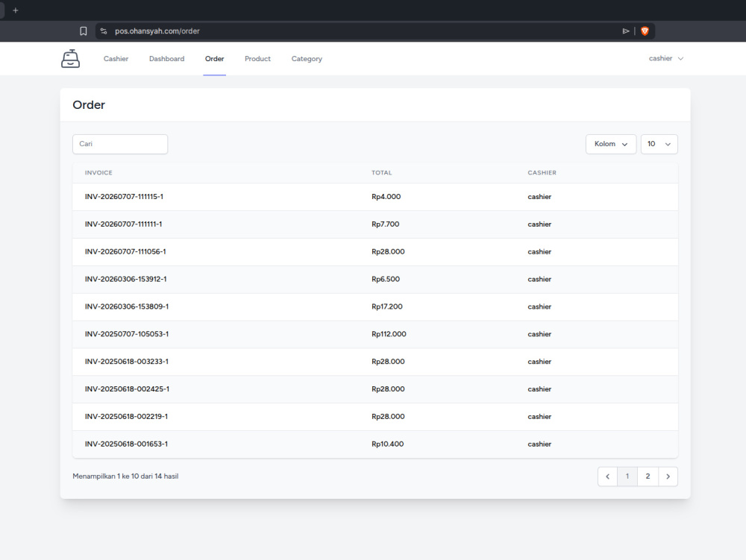Open the Kolom column dropdown

[611, 144]
